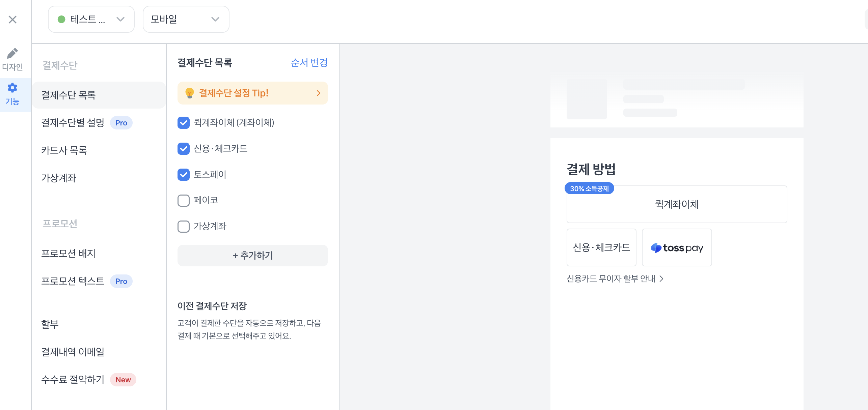The height and width of the screenshot is (410, 868).
Task: Click the lightbulb Tip icon
Action: [190, 93]
